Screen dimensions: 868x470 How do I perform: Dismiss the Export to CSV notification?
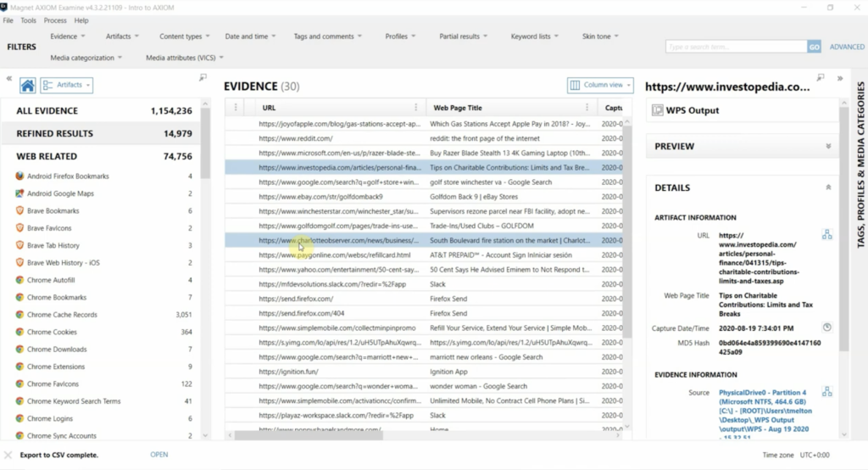[8, 455]
